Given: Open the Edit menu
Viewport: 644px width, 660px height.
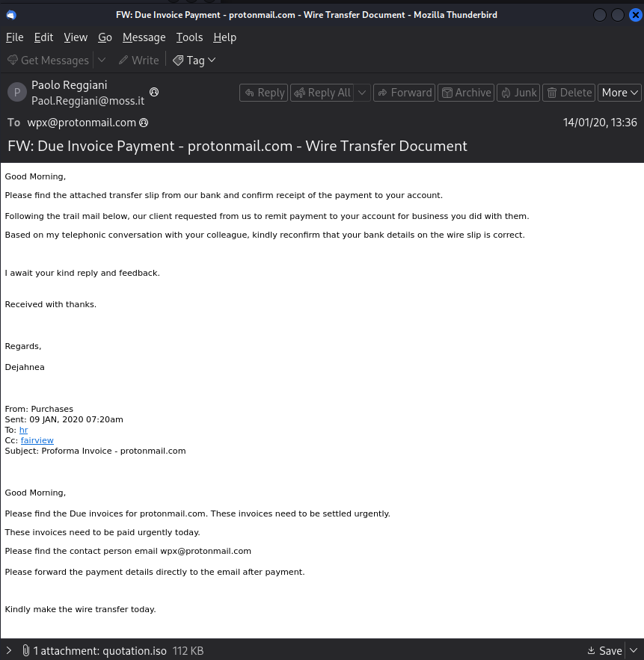Looking at the screenshot, I should 43,37.
